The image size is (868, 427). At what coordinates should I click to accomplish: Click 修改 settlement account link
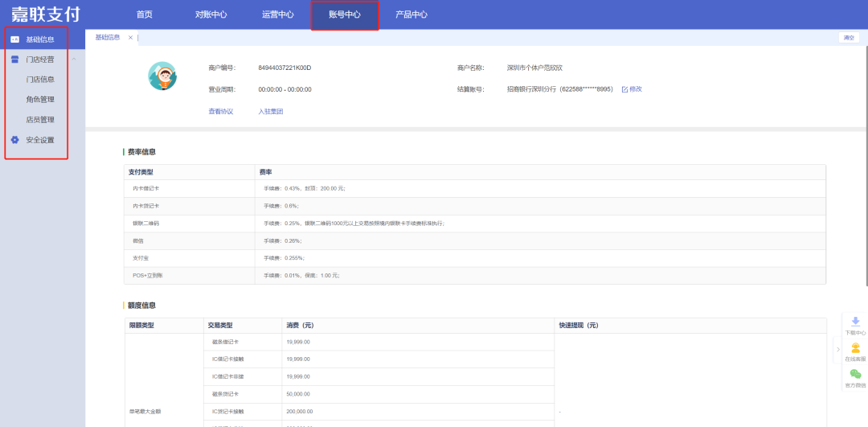tap(636, 89)
